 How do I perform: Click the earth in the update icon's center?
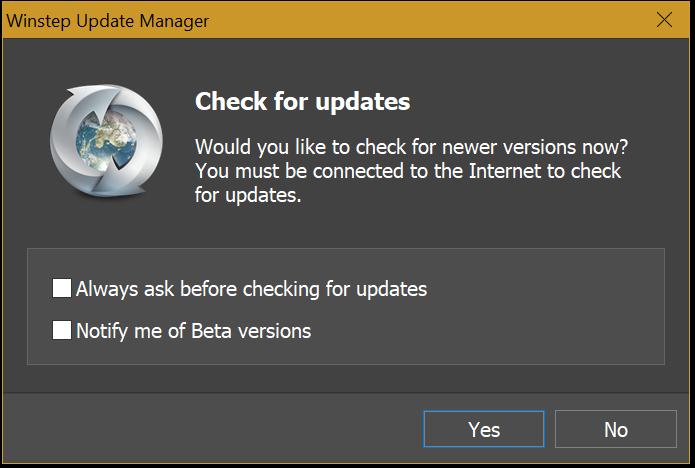click(106, 141)
